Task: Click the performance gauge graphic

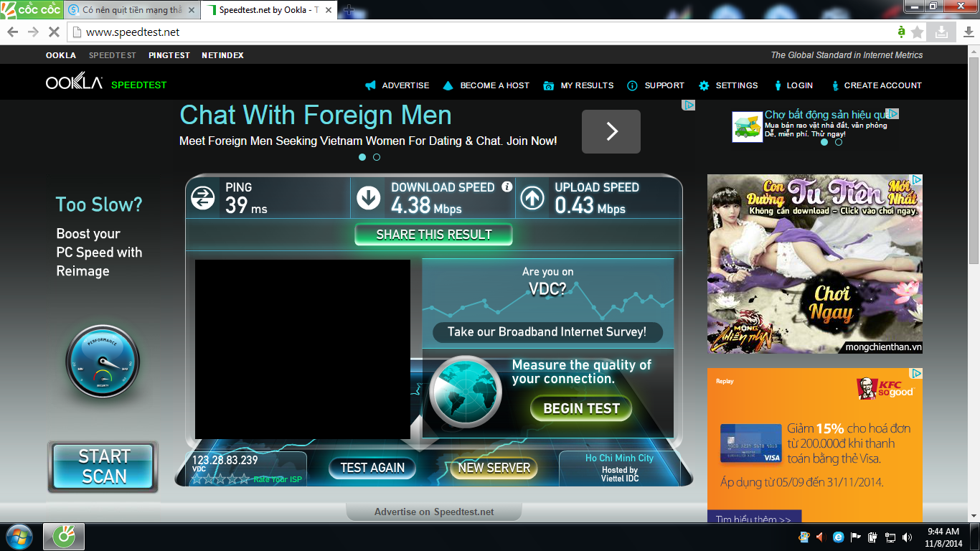Action: (103, 362)
